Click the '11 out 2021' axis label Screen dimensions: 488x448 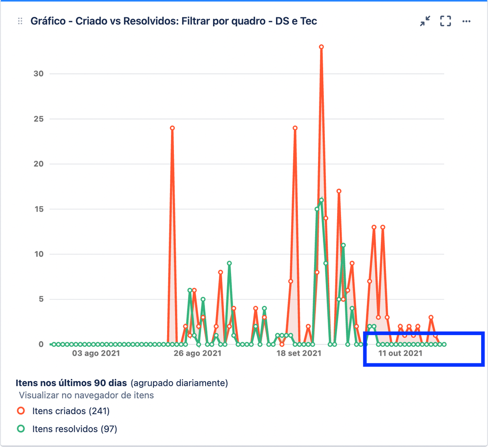click(x=400, y=353)
